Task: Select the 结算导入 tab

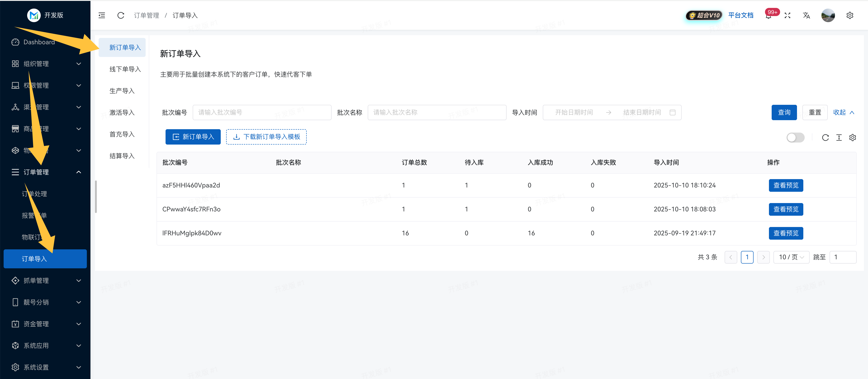Action: [x=122, y=156]
